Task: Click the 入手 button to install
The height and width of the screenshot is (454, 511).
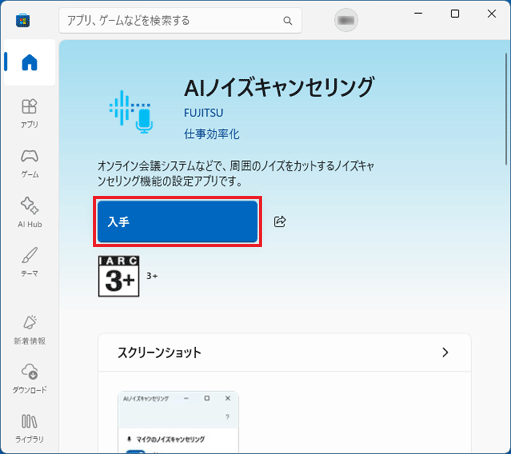Action: (x=177, y=222)
